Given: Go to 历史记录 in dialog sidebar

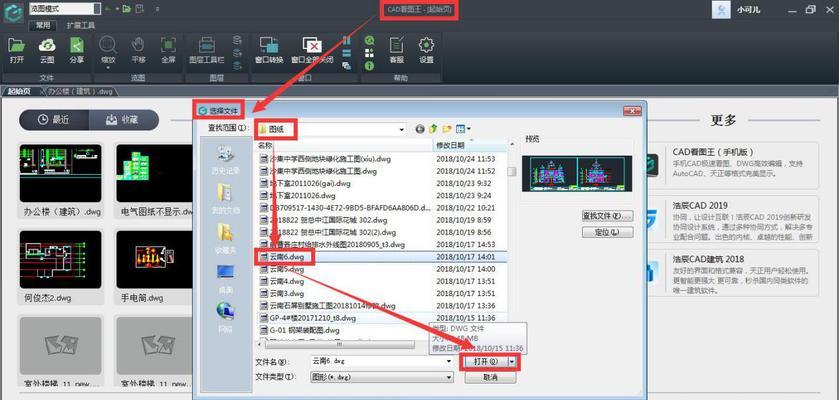Looking at the screenshot, I should pos(225,159).
